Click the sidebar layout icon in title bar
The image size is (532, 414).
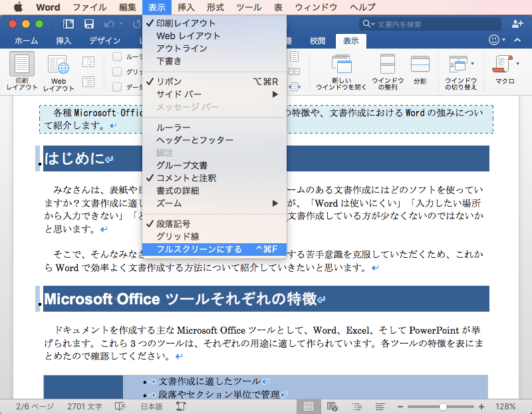(x=68, y=24)
